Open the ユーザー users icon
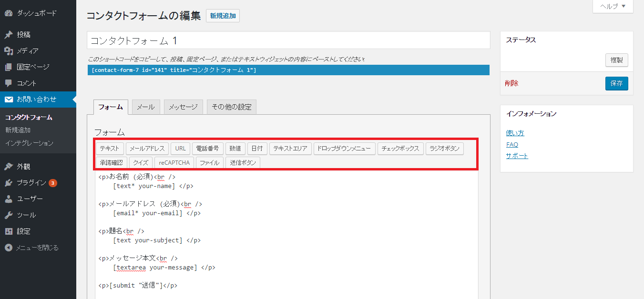 [8, 199]
